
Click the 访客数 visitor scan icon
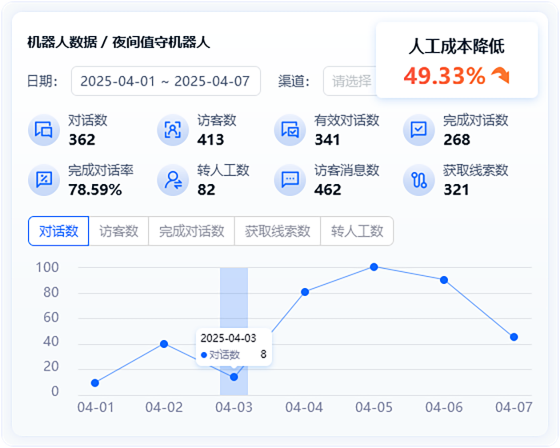(172, 130)
